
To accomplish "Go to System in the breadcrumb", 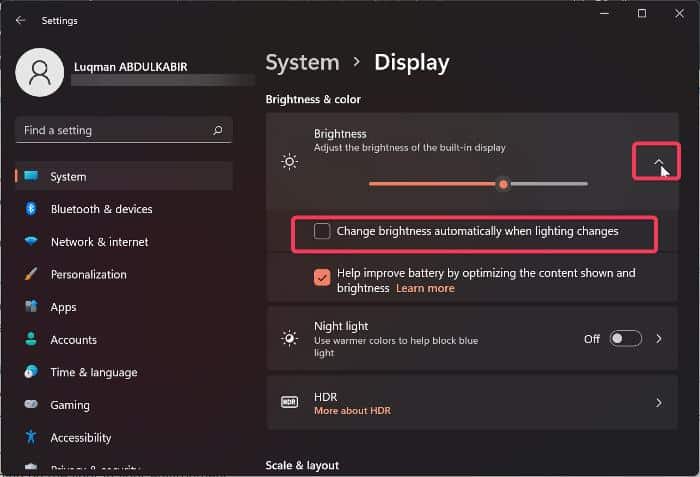I will coord(301,63).
